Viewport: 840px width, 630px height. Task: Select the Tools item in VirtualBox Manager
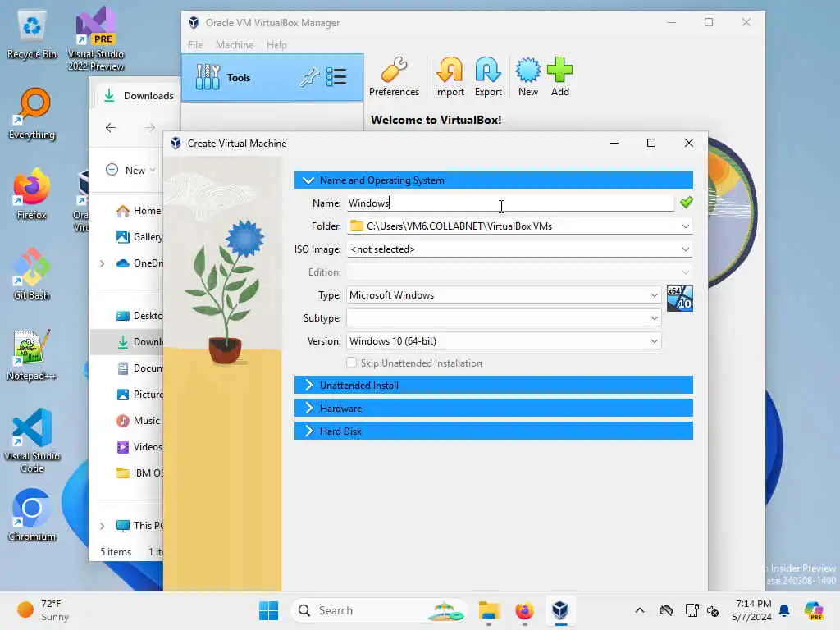(272, 78)
